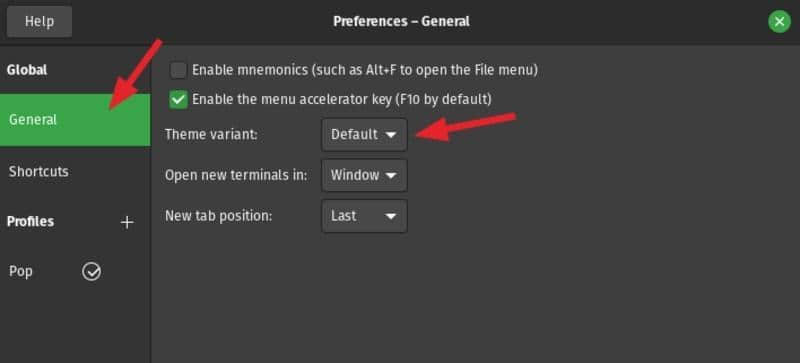Click the Help button
The height and width of the screenshot is (363, 800).
point(39,21)
